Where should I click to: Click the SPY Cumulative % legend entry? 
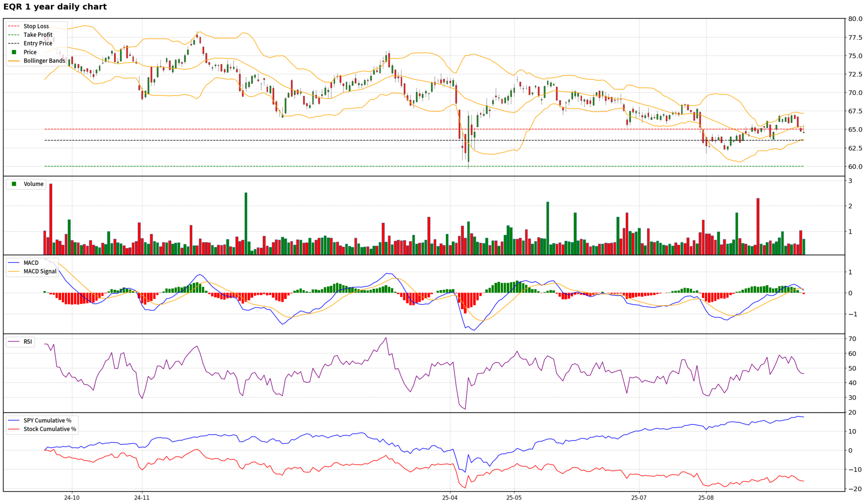[x=47, y=421]
